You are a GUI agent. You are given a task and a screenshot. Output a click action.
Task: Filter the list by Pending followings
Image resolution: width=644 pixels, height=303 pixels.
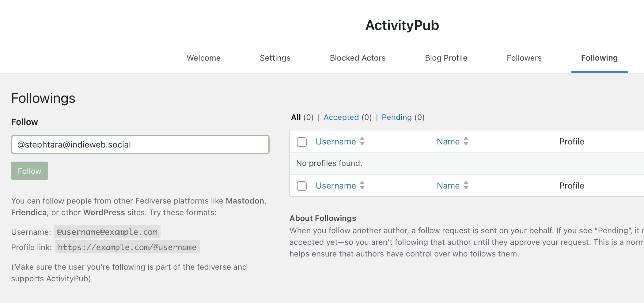396,118
